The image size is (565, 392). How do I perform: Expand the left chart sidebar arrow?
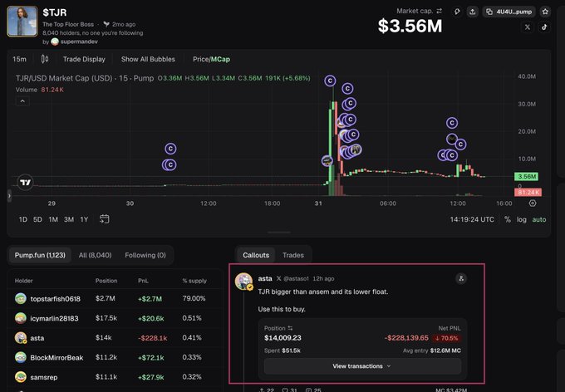(9, 196)
